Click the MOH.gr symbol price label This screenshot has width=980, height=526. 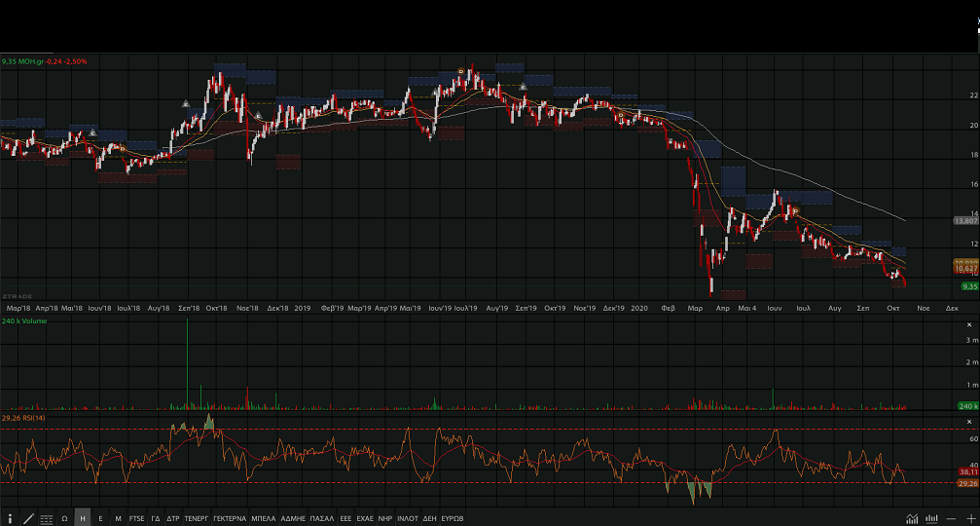point(45,61)
